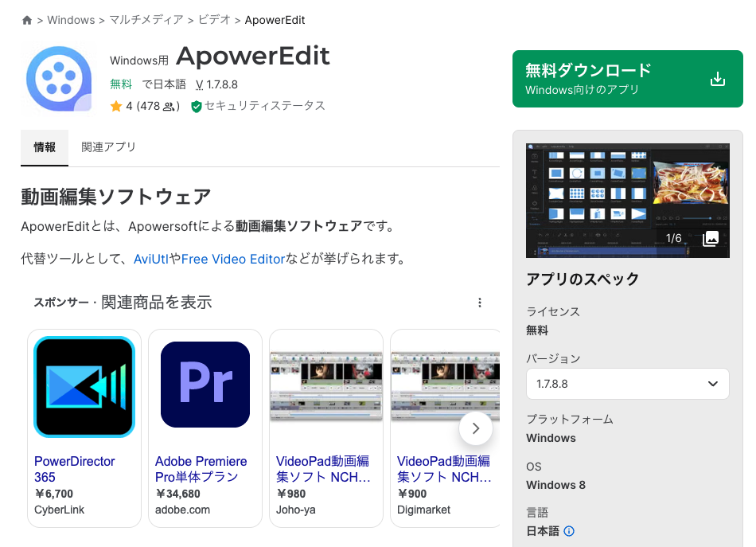This screenshot has width=756, height=547.
Task: Open the screenshot gallery icon
Action: tap(711, 238)
